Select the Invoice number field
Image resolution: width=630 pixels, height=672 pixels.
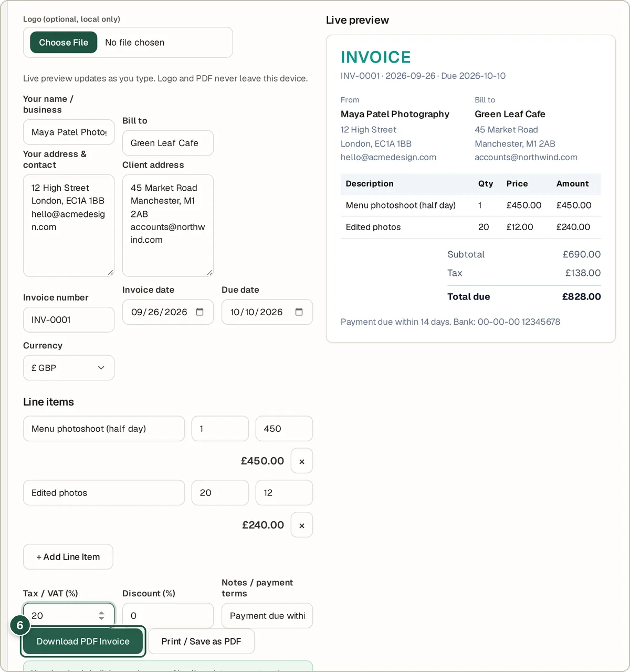click(69, 319)
